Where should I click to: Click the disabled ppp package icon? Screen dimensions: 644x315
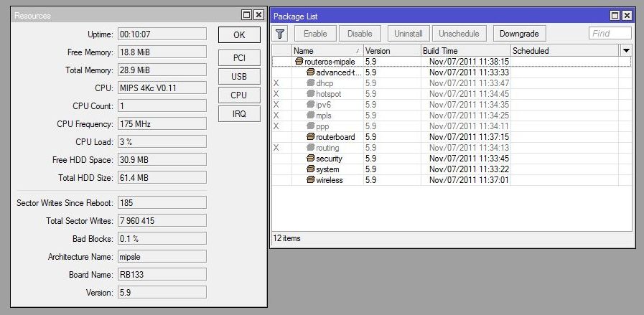311,126
